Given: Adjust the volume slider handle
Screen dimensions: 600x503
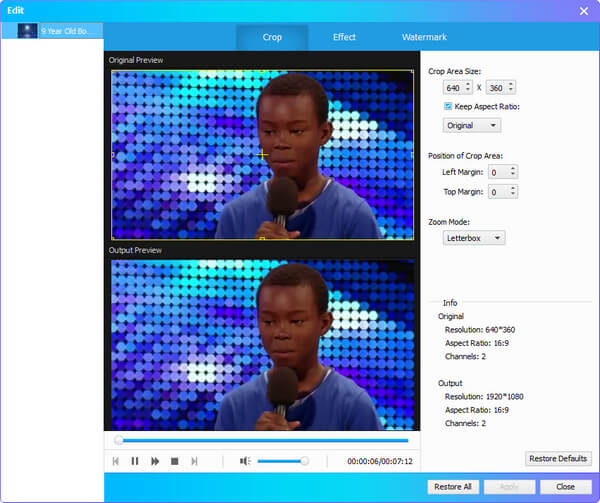Looking at the screenshot, I should point(304,461).
